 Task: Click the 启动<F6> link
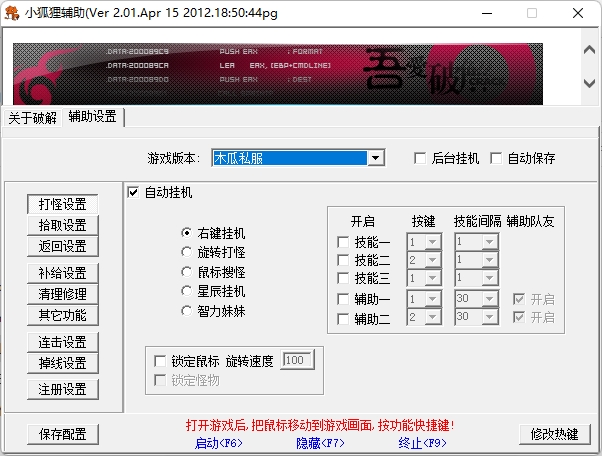pos(218,442)
